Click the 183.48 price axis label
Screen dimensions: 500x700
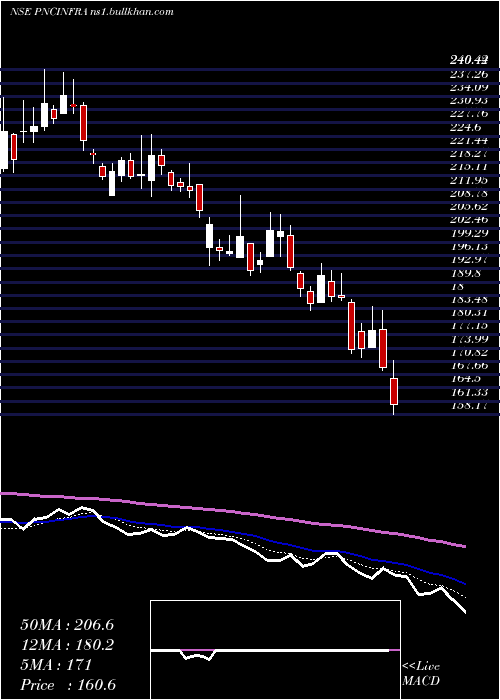click(x=468, y=300)
